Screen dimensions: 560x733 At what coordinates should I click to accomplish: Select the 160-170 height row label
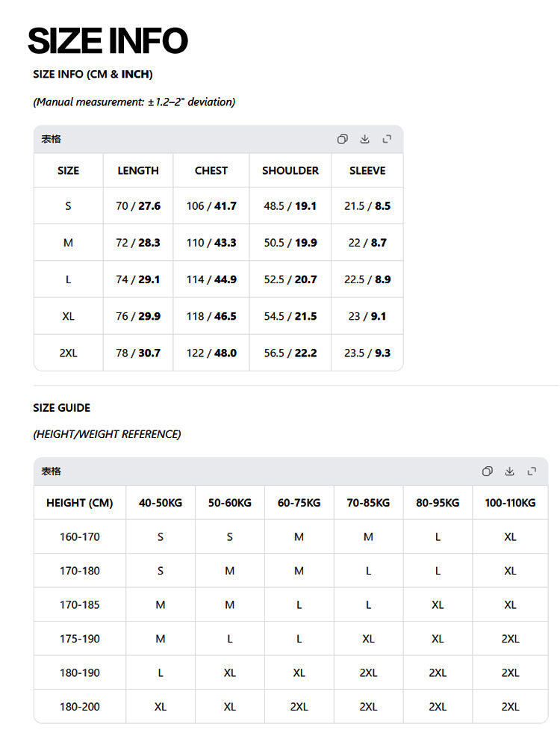[x=80, y=536]
